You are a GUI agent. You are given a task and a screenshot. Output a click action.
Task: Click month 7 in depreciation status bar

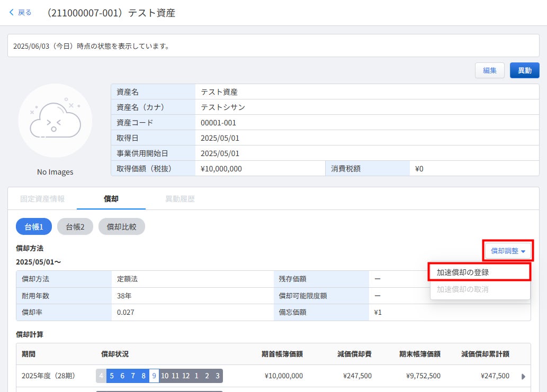133,376
